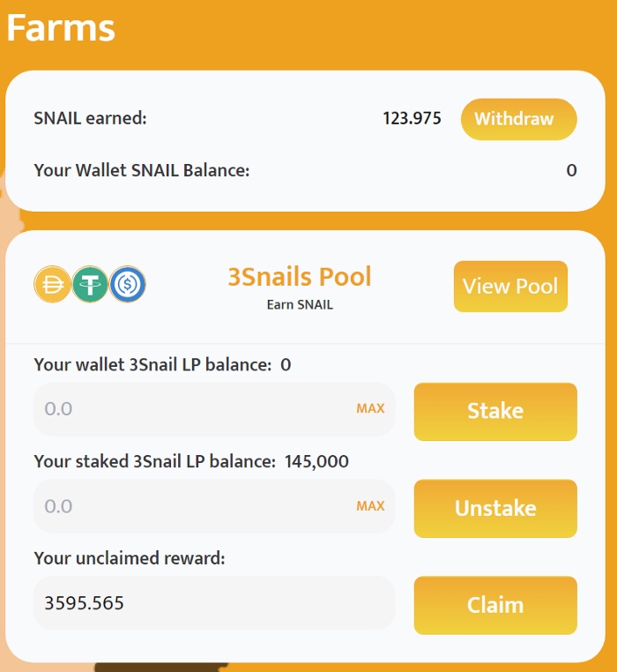Viewport: 617px width, 672px height.
Task: Click the 3Snails Pool title
Action: (300, 277)
